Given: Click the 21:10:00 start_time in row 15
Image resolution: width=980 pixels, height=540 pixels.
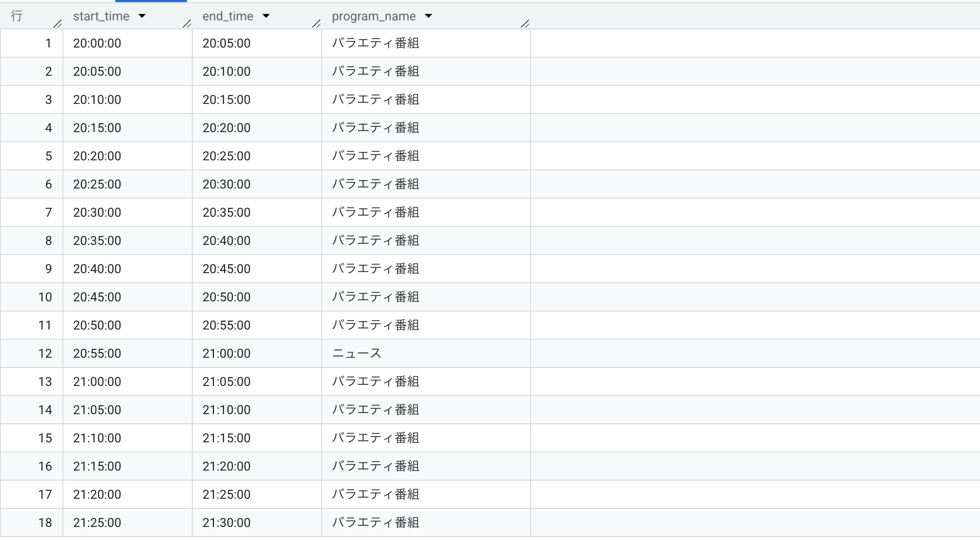Looking at the screenshot, I should (x=97, y=438).
